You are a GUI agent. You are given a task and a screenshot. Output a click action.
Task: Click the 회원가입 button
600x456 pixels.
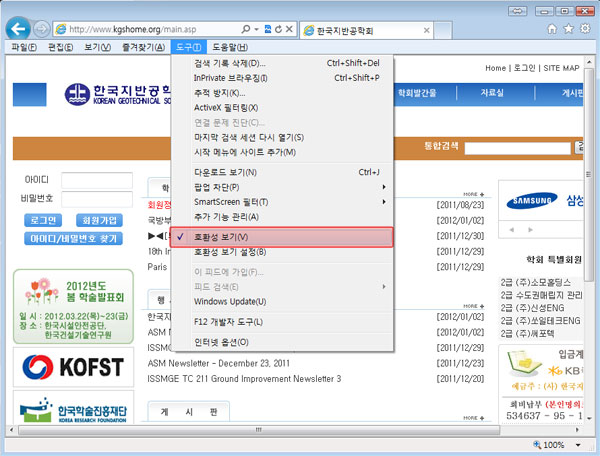pyautogui.click(x=98, y=220)
